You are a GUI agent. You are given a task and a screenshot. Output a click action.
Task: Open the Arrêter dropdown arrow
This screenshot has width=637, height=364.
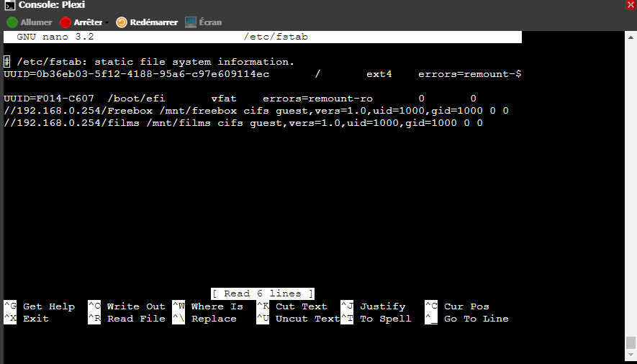tap(107, 23)
